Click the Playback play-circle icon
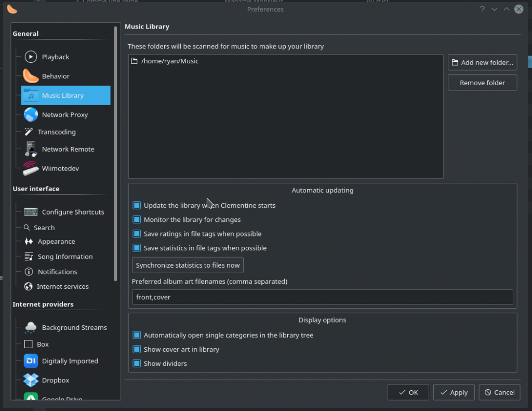 click(31, 57)
